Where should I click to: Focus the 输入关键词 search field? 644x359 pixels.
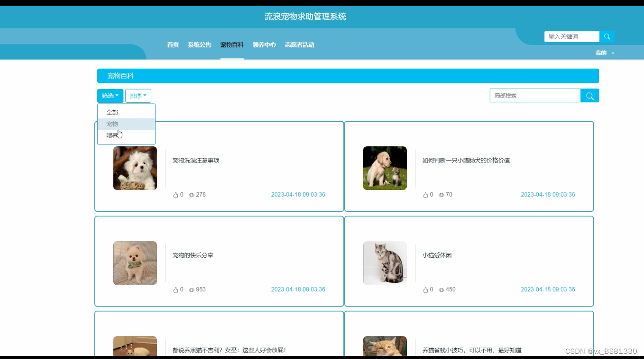572,36
